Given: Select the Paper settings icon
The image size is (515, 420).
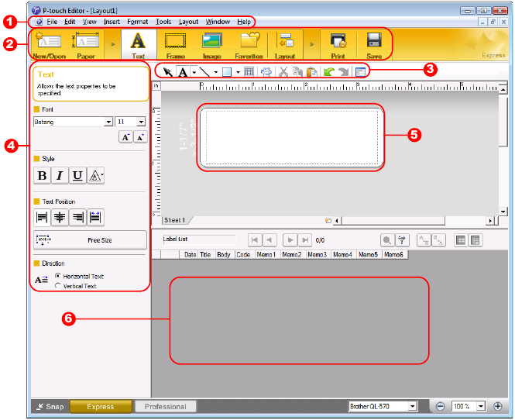Looking at the screenshot, I should pyautogui.click(x=86, y=45).
